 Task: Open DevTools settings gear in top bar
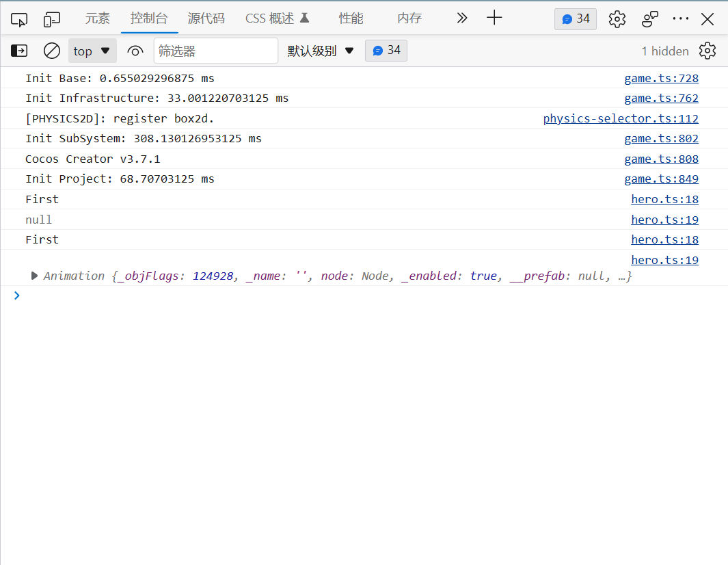point(617,19)
